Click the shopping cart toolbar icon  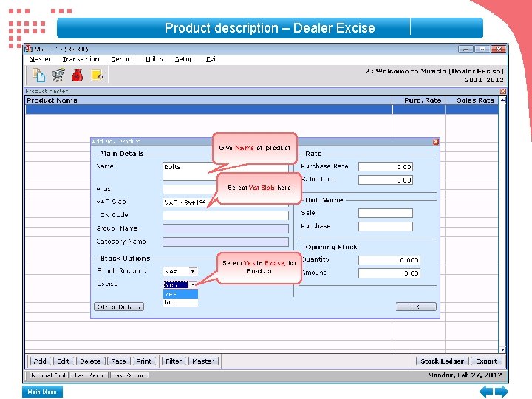pyautogui.click(x=58, y=75)
